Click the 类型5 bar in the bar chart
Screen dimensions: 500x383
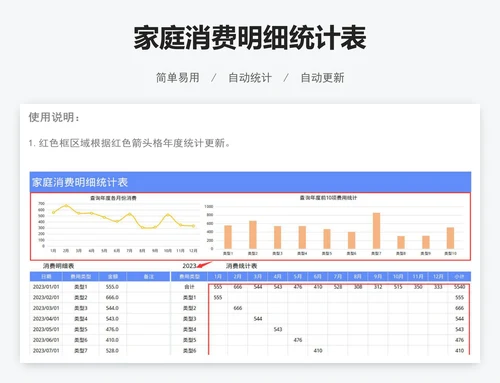point(327,239)
